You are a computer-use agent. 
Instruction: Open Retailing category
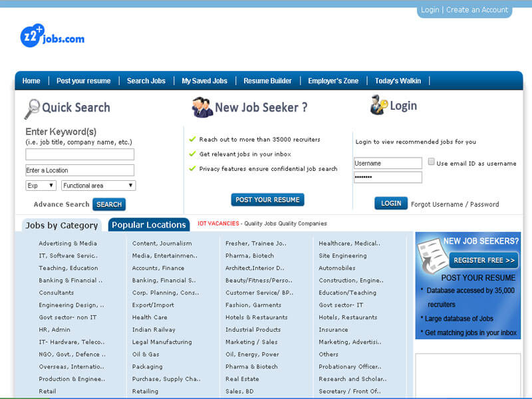[145, 391]
